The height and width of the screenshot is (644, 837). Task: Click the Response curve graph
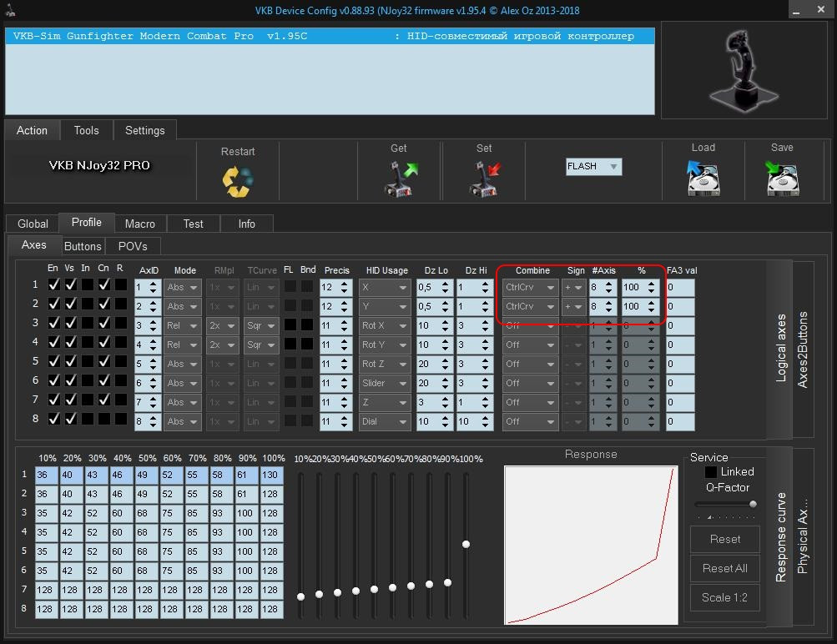pyautogui.click(x=591, y=545)
